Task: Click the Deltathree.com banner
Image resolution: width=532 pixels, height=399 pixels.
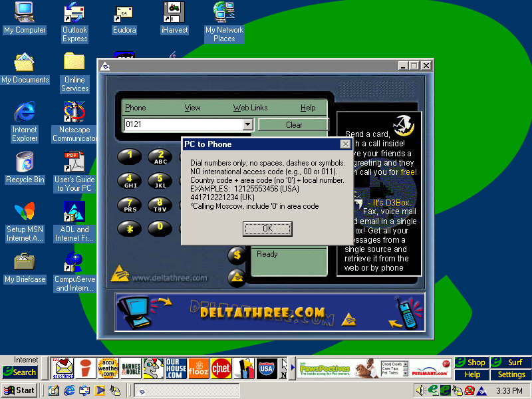Action: [269, 312]
